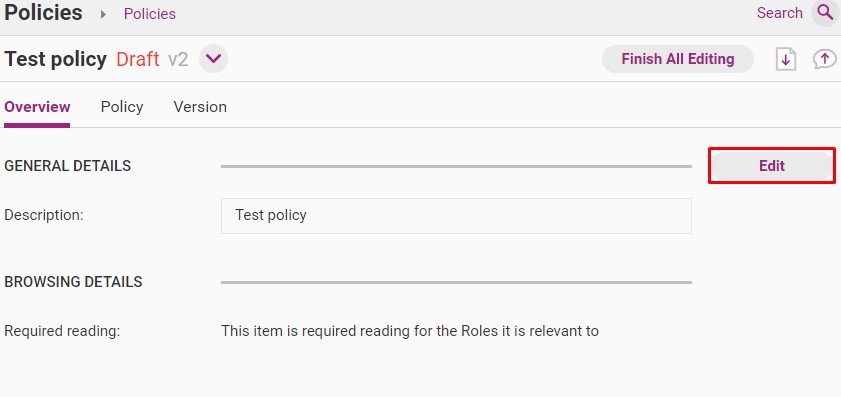Select the Overview tab

pyautogui.click(x=37, y=107)
